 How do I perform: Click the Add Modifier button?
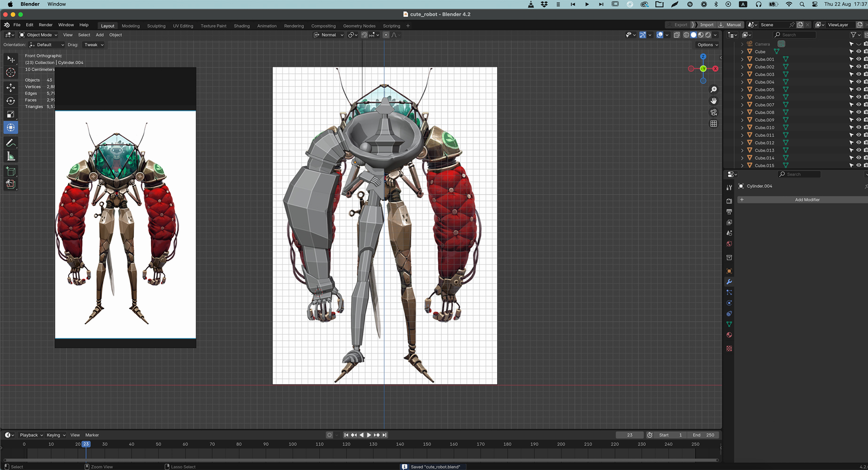806,200
